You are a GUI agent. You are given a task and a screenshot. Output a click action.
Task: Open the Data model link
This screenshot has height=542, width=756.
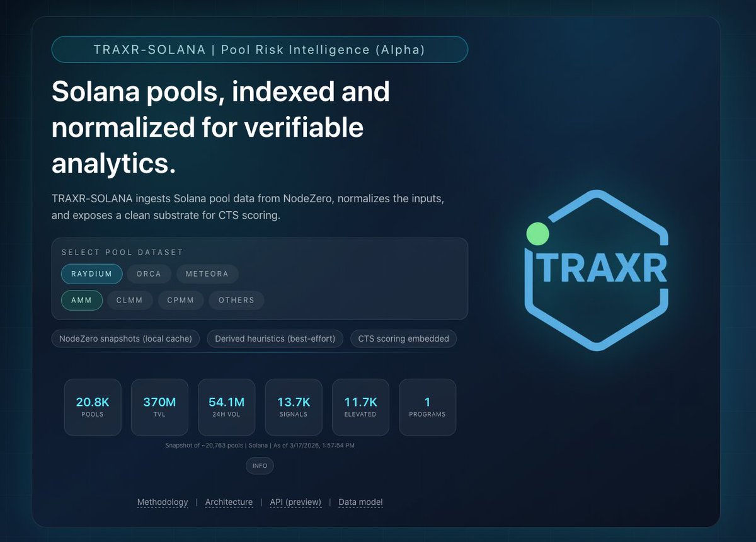click(360, 502)
